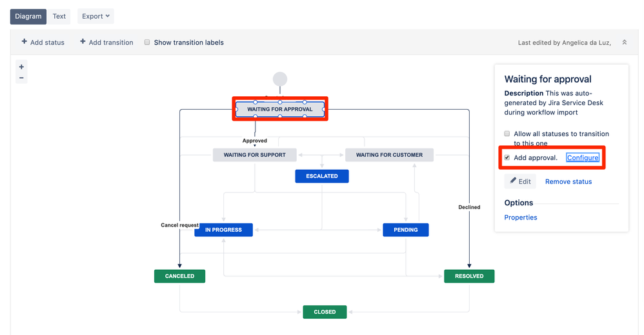Open the Configure approval link
Viewport: 644px width, 335px height.
[583, 157]
